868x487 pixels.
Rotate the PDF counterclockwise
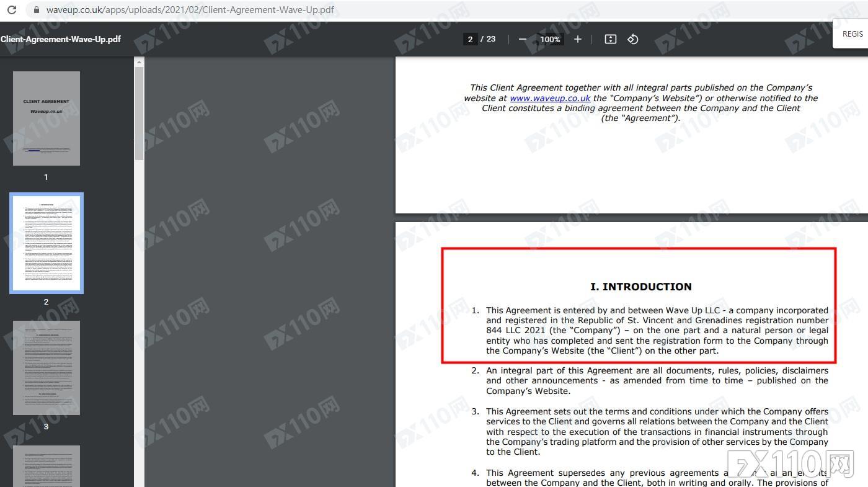click(x=632, y=39)
